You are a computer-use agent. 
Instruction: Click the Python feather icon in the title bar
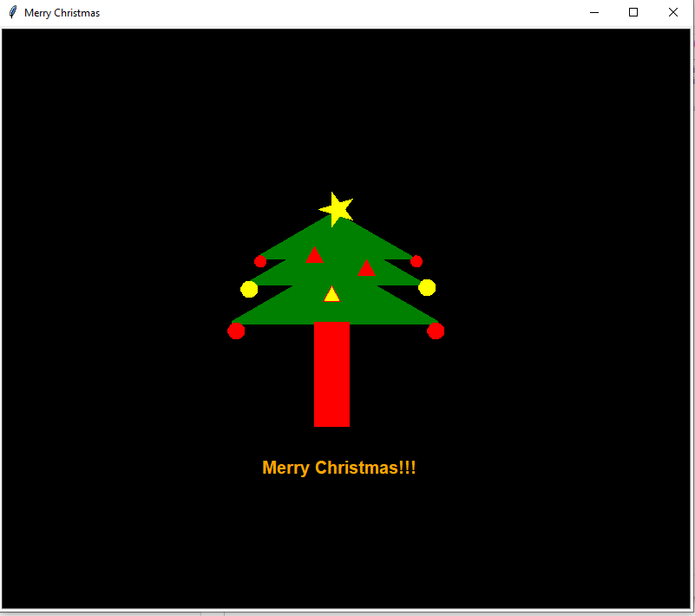(11, 12)
